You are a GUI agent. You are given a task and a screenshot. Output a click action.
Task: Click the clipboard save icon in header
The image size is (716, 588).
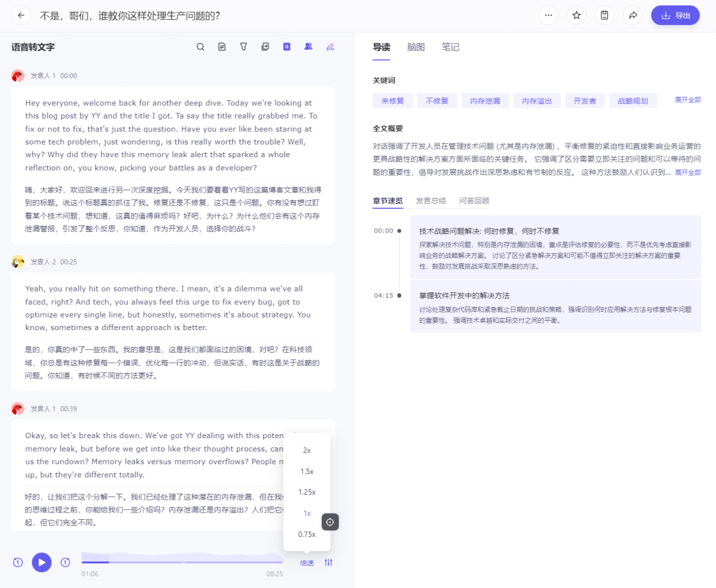(605, 15)
